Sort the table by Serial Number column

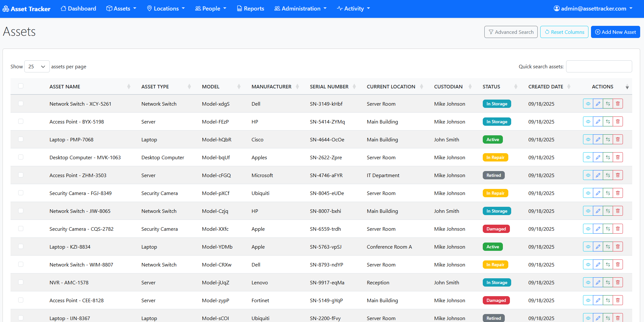point(329,86)
